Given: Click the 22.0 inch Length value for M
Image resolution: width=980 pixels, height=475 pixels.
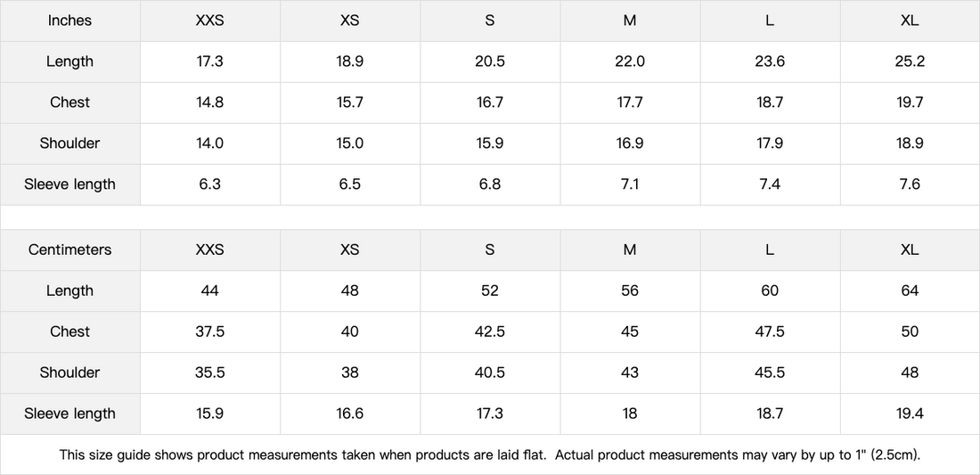Looking at the screenshot, I should (x=629, y=61).
